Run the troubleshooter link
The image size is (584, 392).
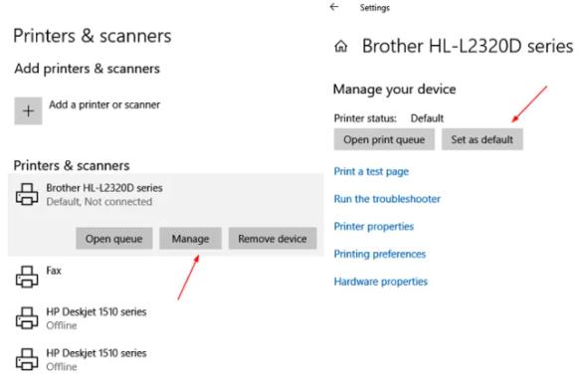point(387,199)
